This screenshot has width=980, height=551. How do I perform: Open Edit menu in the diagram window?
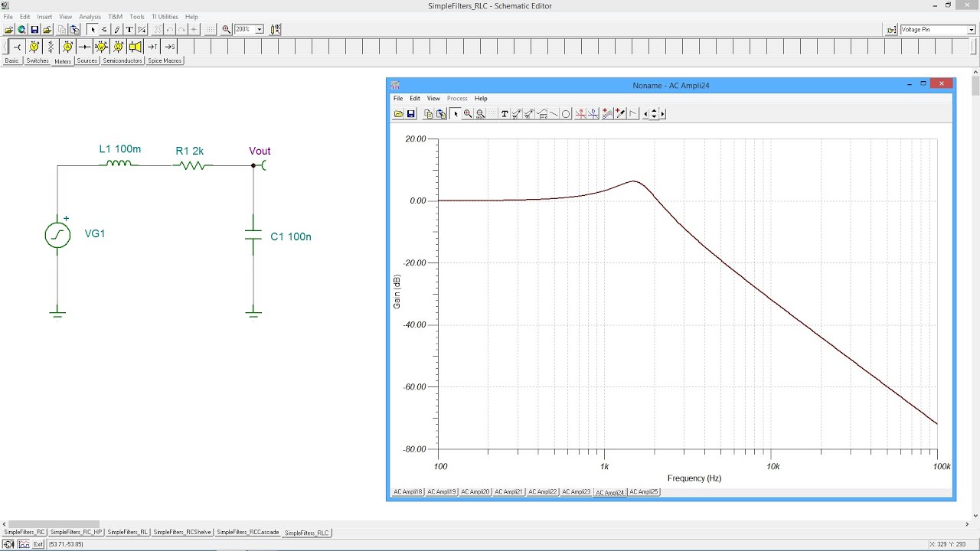(415, 99)
